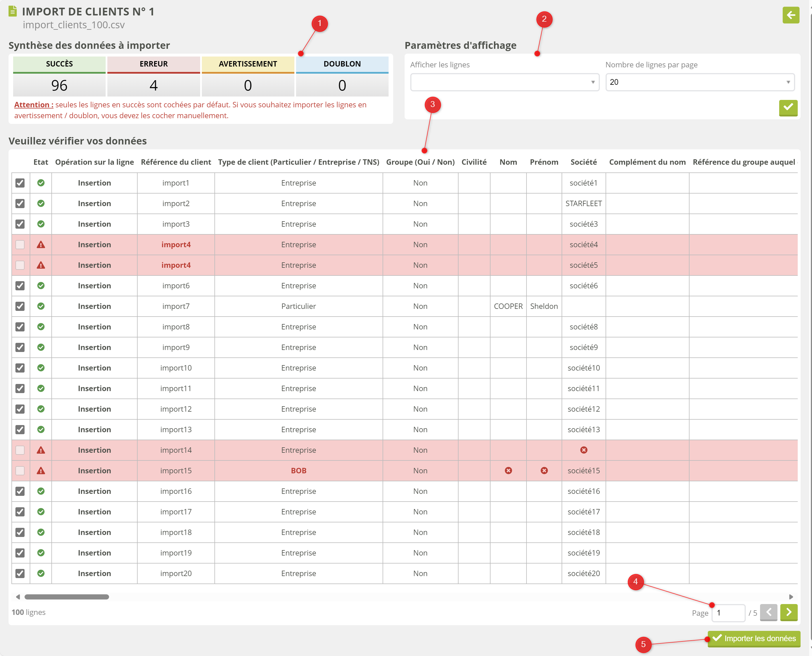The image size is (812, 656).
Task: Uncheck the import1 row checkbox
Action: pos(20,183)
